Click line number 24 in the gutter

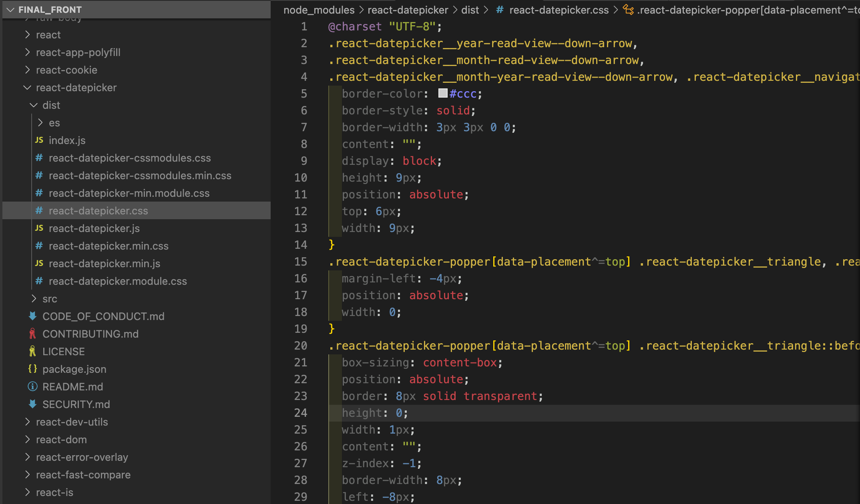pos(301,412)
